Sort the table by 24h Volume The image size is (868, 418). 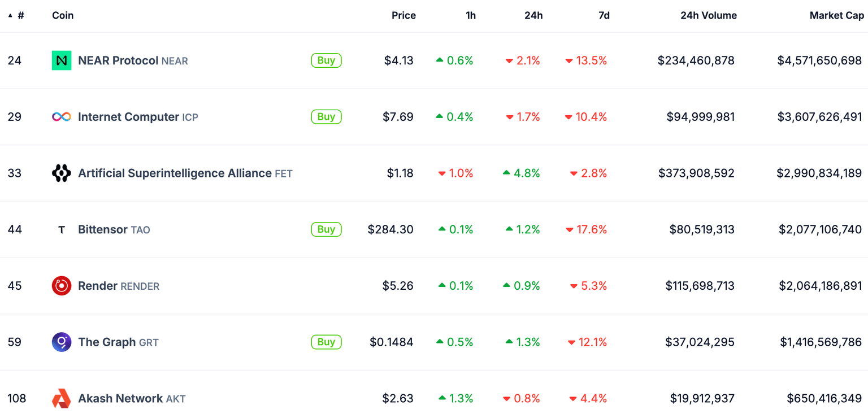pyautogui.click(x=709, y=15)
